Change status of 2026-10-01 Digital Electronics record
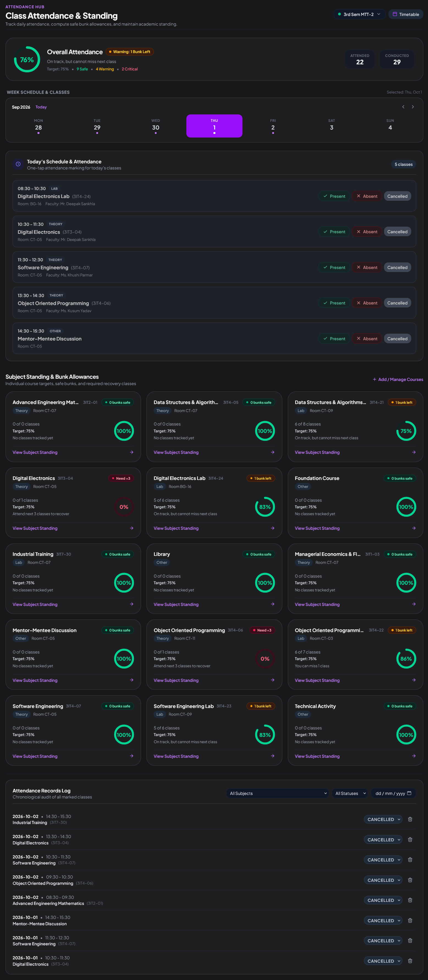 pyautogui.click(x=383, y=961)
